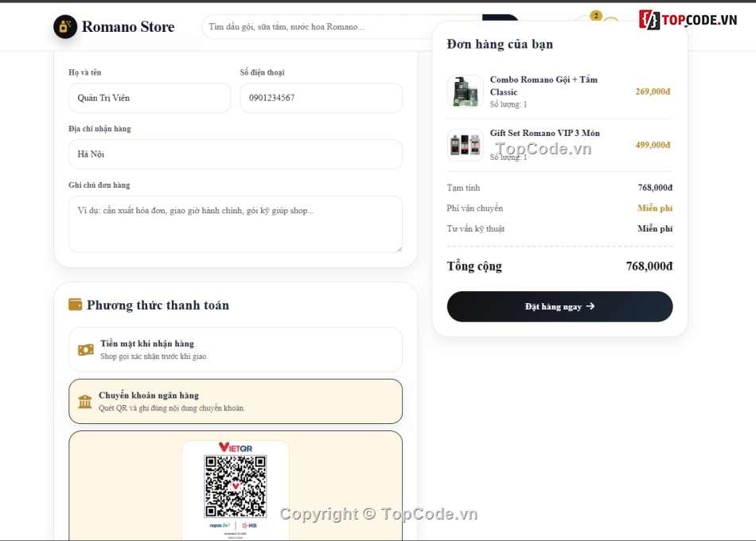Screen dimensions: 756x541
Task: Click Combo Romano Gội + Tắm Classic name
Action: (544, 86)
